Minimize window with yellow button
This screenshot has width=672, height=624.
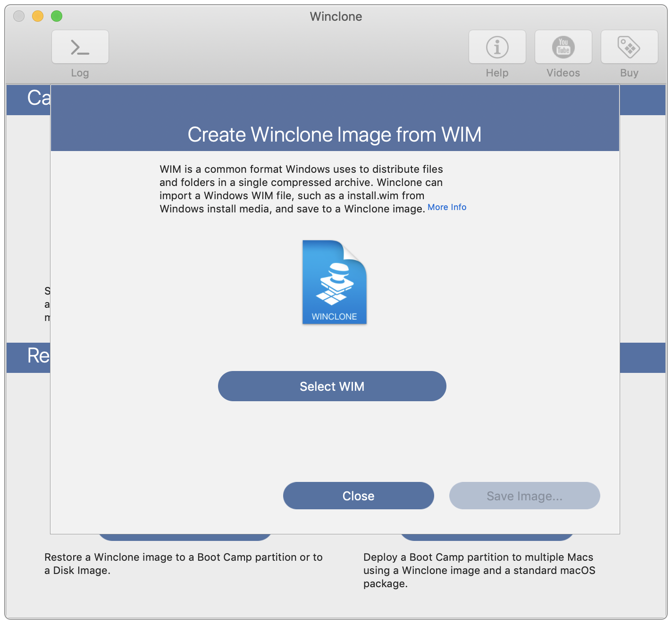coord(38,16)
